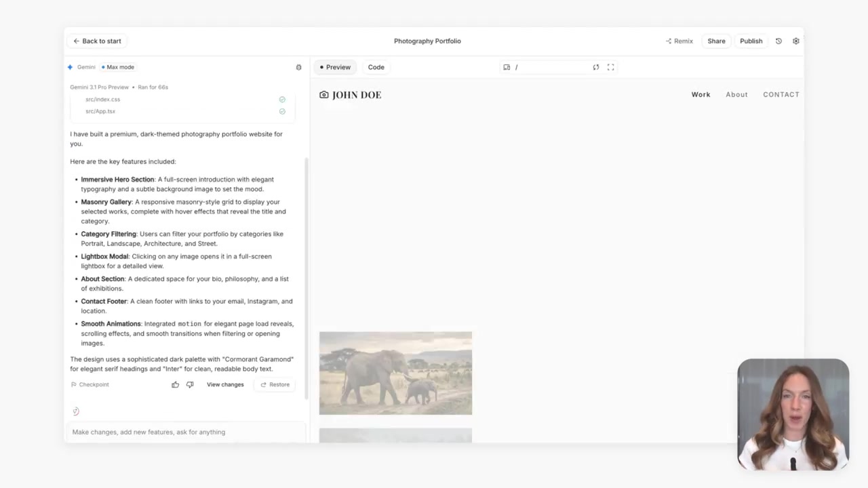Click the camera logo beside JOHN DOE
The height and width of the screenshot is (488, 868).
click(324, 95)
